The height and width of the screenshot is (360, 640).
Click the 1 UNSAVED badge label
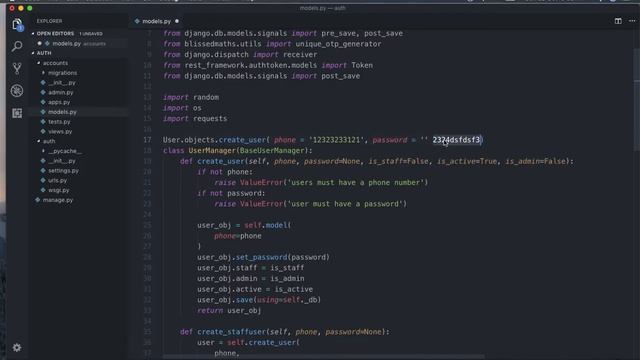[91, 33]
